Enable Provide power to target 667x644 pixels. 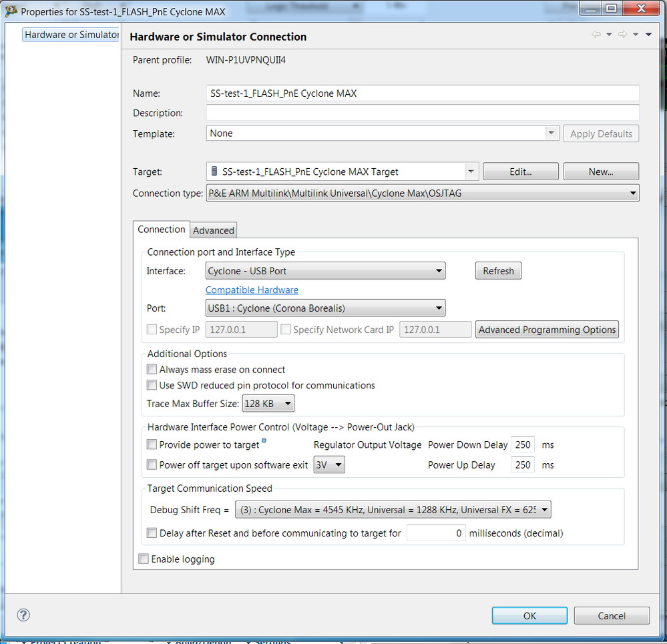[x=152, y=444]
